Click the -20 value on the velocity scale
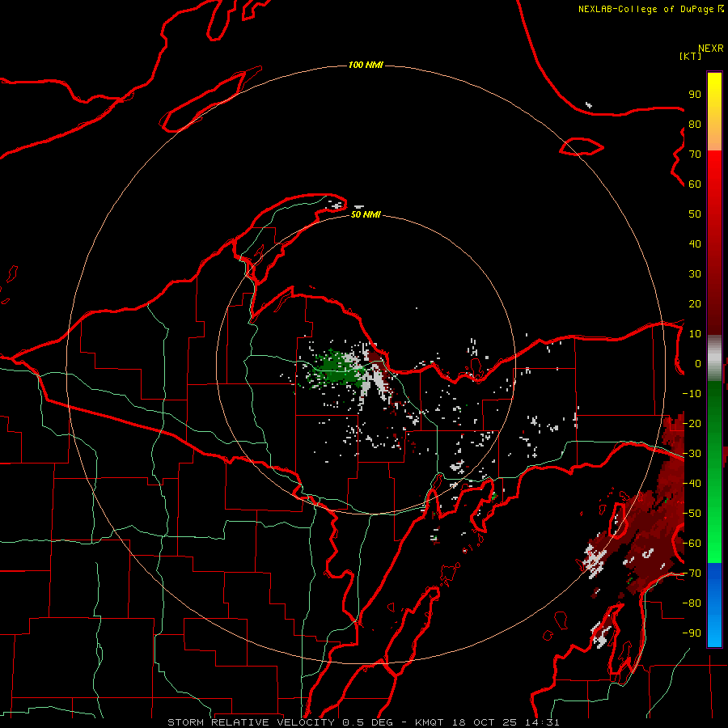The image size is (728, 728). point(692,423)
